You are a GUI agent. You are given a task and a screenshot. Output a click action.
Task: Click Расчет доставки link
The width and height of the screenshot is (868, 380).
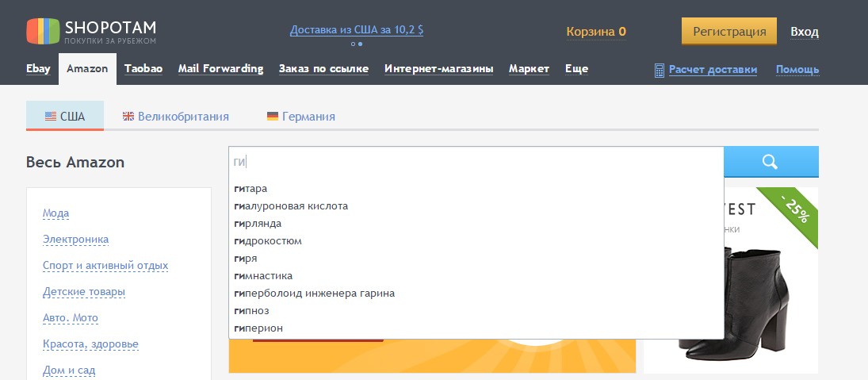tap(713, 70)
